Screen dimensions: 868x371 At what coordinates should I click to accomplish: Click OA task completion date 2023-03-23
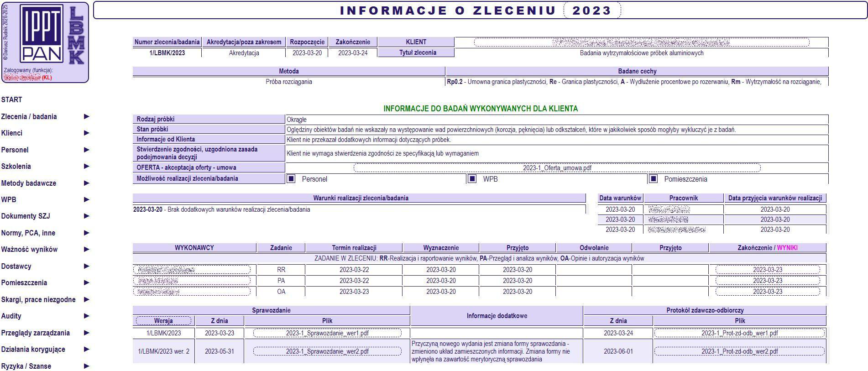coord(768,292)
